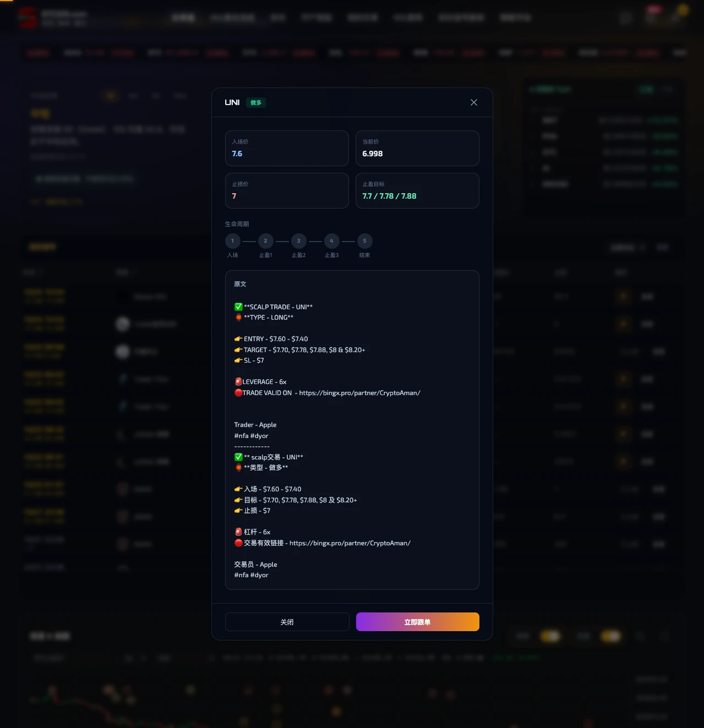The width and height of the screenshot is (704, 728).
Task: Click the 止损价 value 7
Action: 234,196
